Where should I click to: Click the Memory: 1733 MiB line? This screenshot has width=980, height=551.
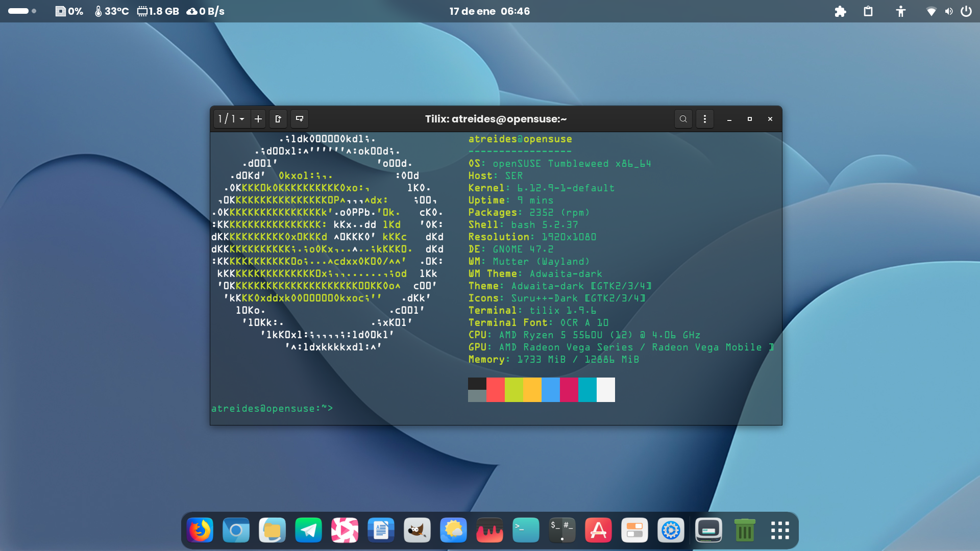(554, 360)
